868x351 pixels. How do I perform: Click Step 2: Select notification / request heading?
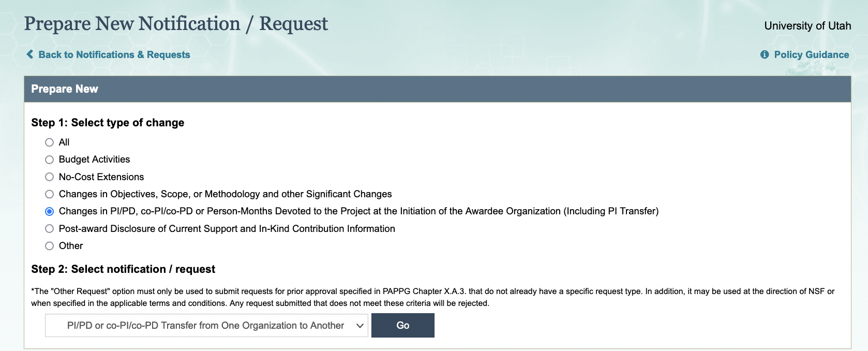123,269
